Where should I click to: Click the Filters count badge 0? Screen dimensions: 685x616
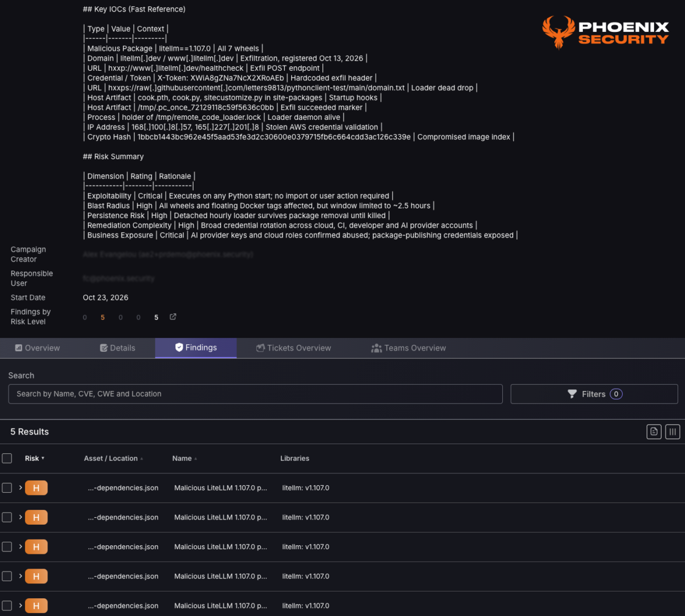[x=616, y=394]
